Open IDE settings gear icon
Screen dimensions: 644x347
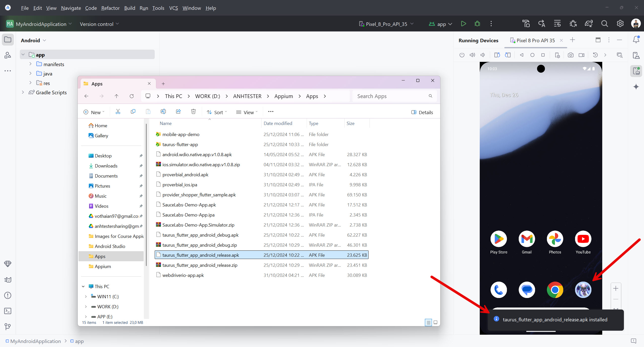620,24
